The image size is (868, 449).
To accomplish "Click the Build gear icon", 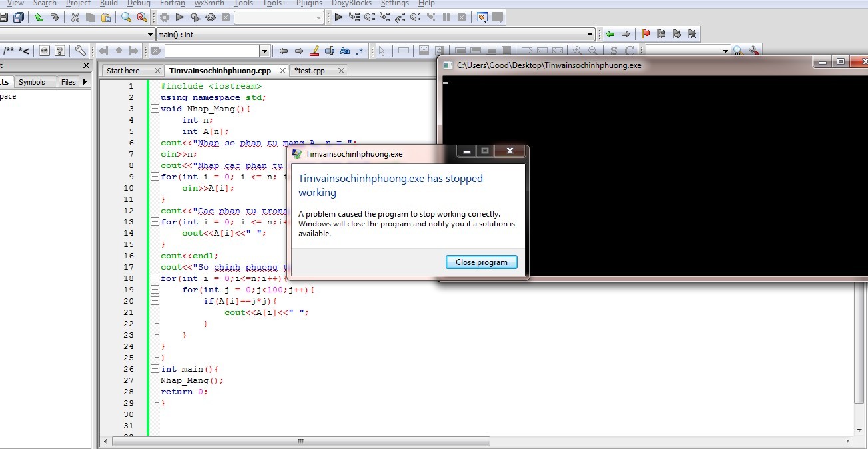I will point(165,17).
